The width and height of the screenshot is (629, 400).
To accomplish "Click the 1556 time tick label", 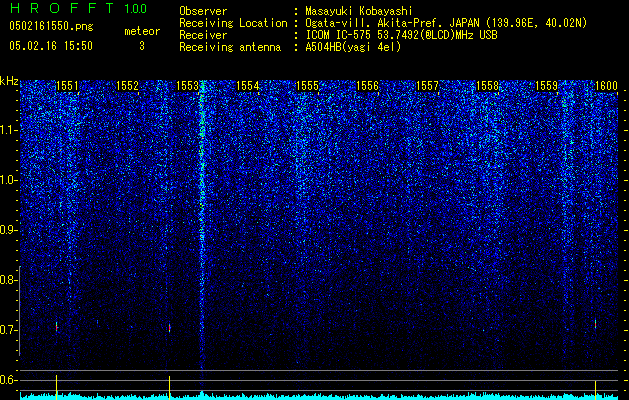I will (x=367, y=86).
